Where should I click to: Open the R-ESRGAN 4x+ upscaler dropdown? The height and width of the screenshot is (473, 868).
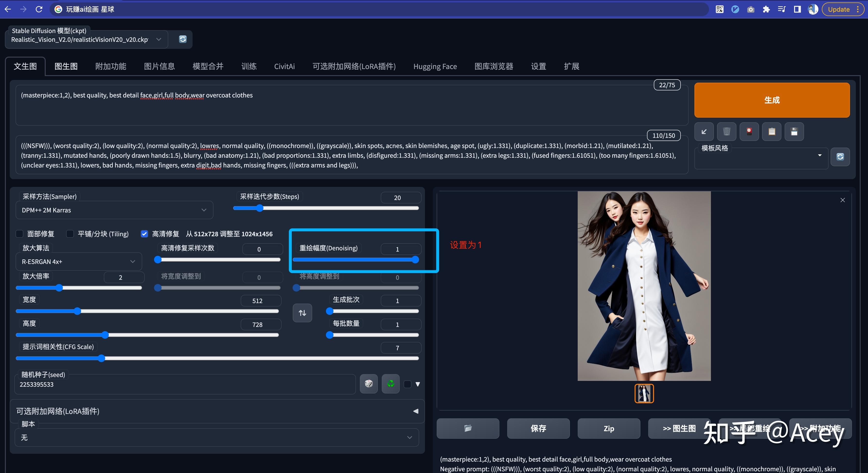tap(79, 262)
